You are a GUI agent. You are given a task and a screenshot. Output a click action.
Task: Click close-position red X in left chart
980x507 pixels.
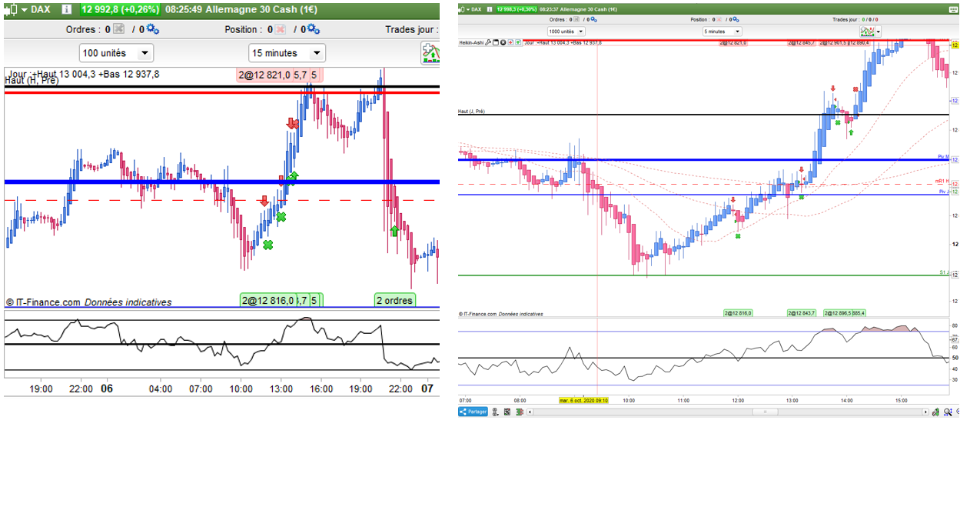281,29
